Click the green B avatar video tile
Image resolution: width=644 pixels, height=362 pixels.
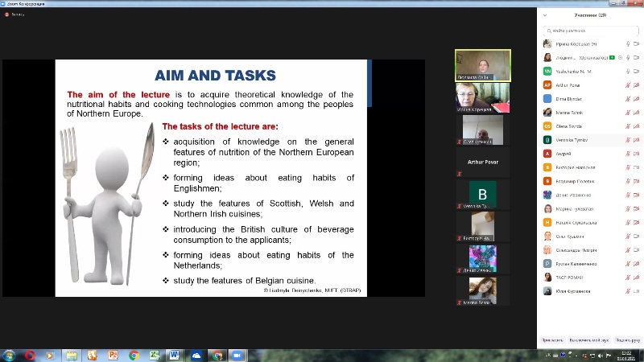coord(483,195)
